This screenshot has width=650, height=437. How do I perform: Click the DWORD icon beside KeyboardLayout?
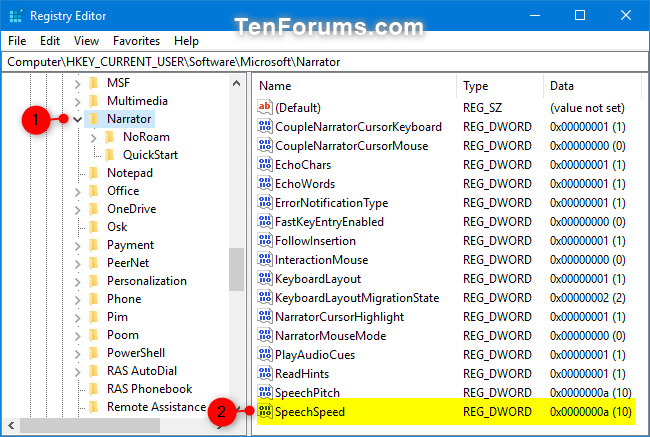pos(265,279)
